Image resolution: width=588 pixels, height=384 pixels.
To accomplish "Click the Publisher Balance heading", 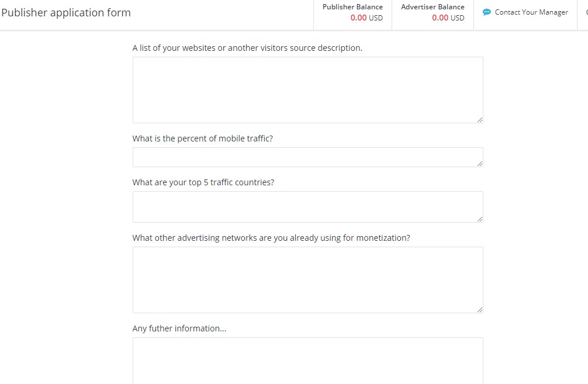I will (x=352, y=7).
